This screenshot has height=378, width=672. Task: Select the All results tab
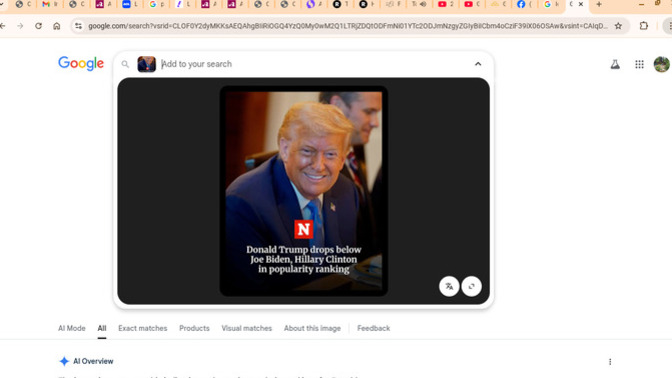pyautogui.click(x=102, y=328)
